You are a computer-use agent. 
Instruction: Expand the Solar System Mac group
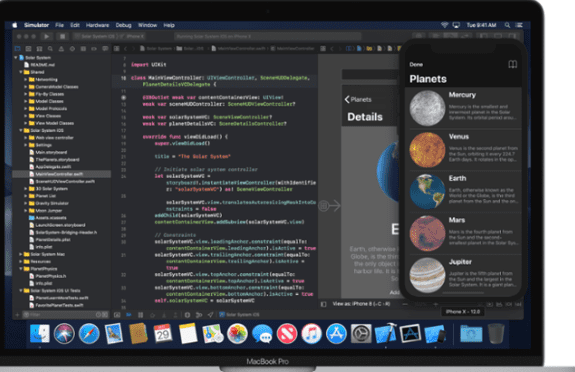pyautogui.click(x=21, y=254)
